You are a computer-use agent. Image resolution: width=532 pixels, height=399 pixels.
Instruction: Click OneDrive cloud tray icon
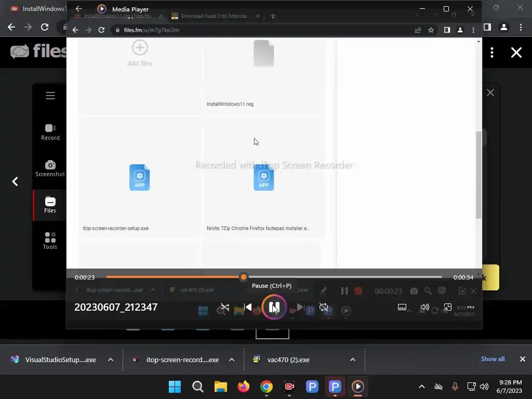[x=438, y=387]
